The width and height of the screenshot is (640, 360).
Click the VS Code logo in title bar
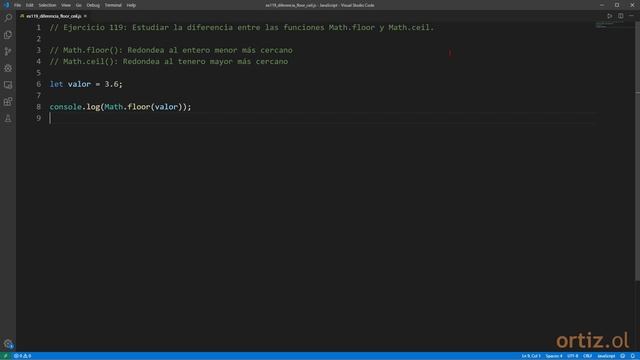click(6, 5)
